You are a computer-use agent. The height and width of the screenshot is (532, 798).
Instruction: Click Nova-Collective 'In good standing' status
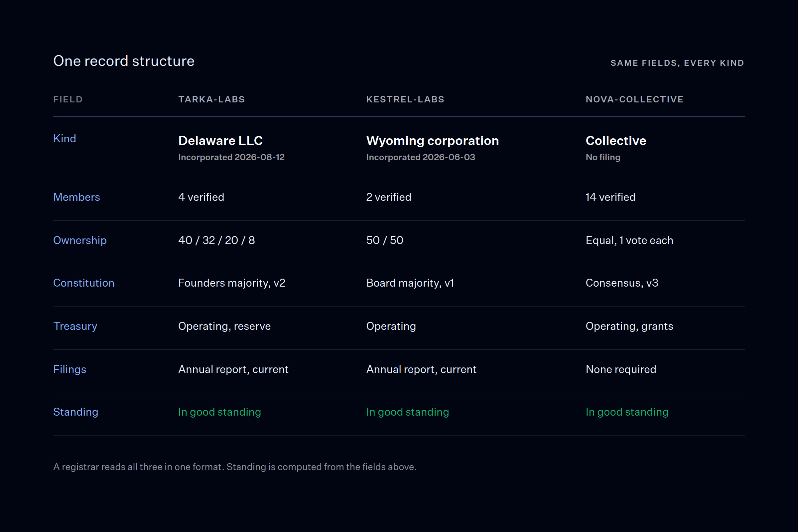coord(627,412)
